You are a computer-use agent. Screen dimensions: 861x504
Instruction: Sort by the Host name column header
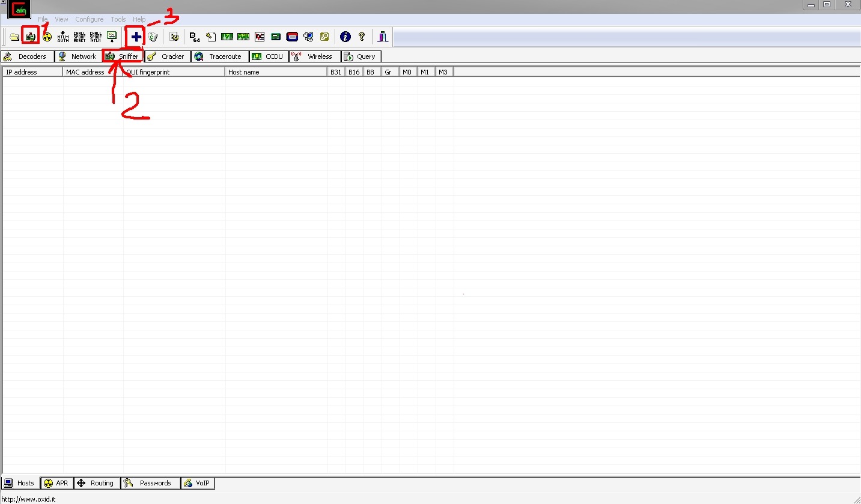point(276,72)
